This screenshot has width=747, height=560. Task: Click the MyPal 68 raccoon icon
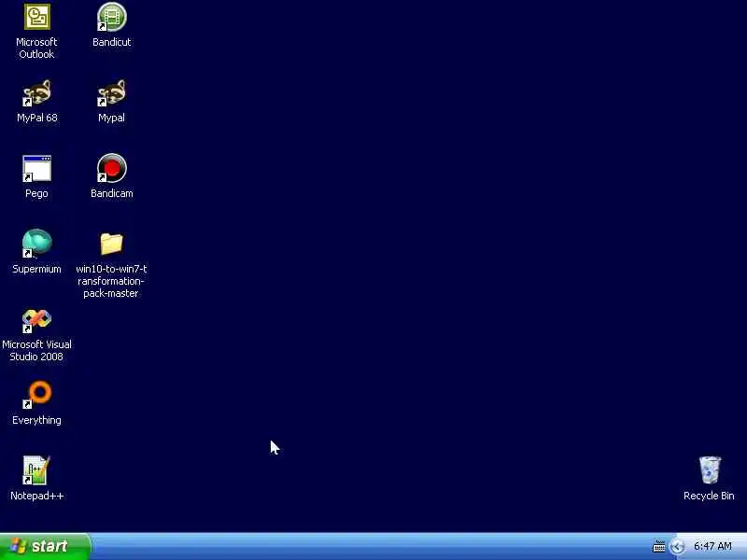click(x=36, y=92)
